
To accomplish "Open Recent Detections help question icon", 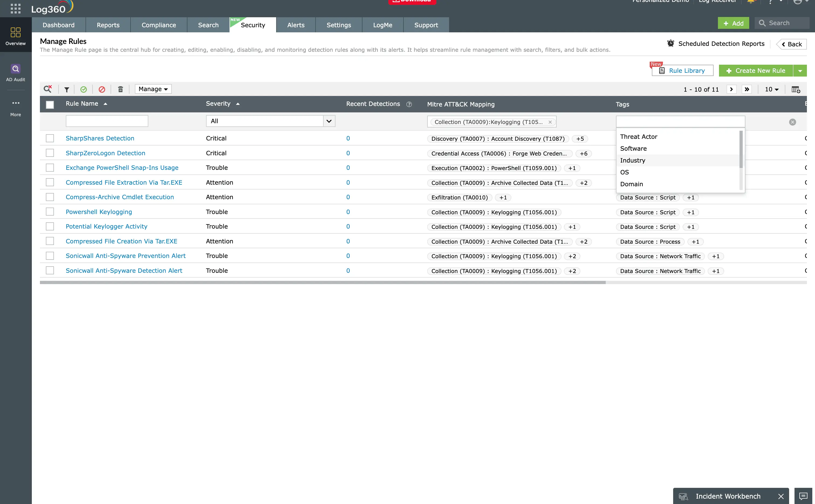I will [409, 104].
